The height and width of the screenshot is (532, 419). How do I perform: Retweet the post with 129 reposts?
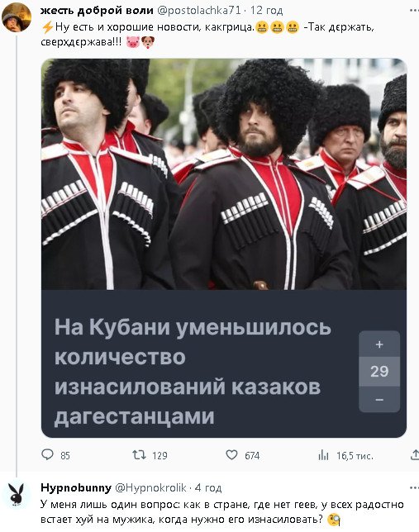coord(139,454)
